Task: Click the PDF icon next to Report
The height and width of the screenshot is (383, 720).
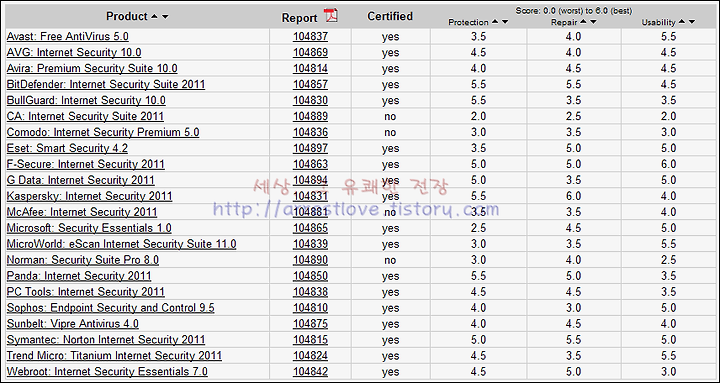Action: pyautogui.click(x=331, y=16)
